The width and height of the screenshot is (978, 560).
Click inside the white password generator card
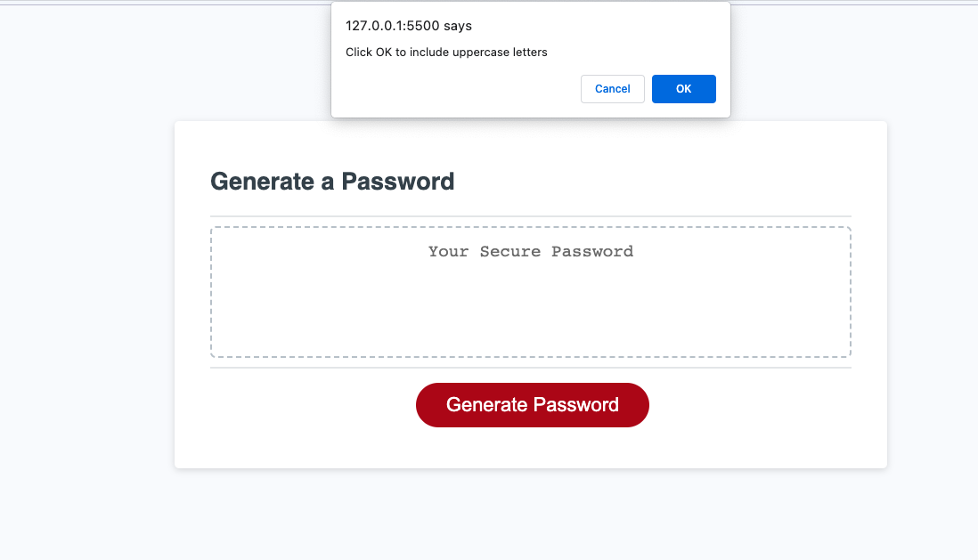tap(530, 445)
